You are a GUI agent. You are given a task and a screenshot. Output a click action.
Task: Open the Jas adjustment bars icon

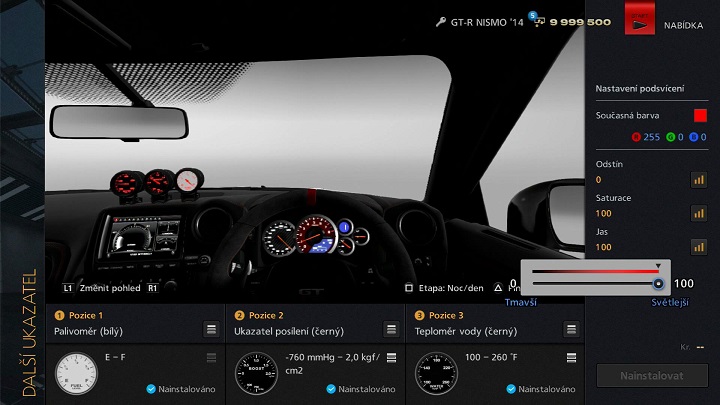(x=699, y=246)
